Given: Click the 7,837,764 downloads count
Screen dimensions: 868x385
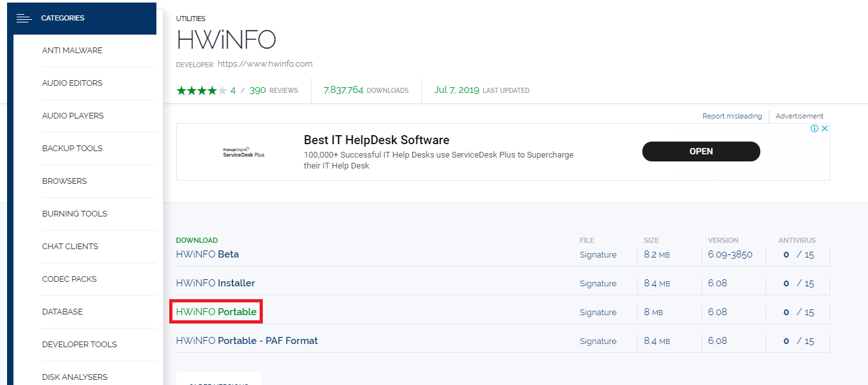Looking at the screenshot, I should (x=344, y=90).
